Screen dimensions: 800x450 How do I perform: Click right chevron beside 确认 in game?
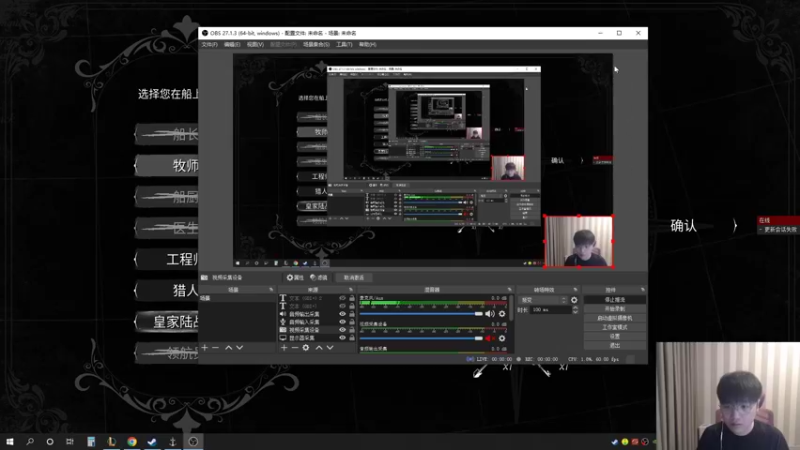[x=735, y=226]
